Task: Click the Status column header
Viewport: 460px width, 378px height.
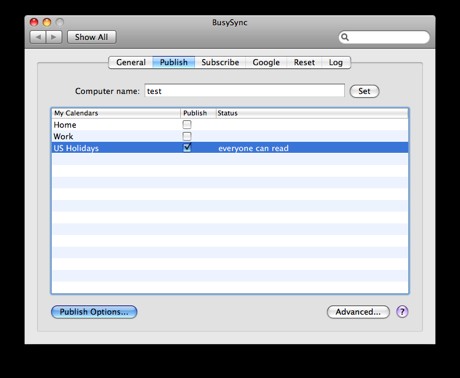Action: (312, 113)
